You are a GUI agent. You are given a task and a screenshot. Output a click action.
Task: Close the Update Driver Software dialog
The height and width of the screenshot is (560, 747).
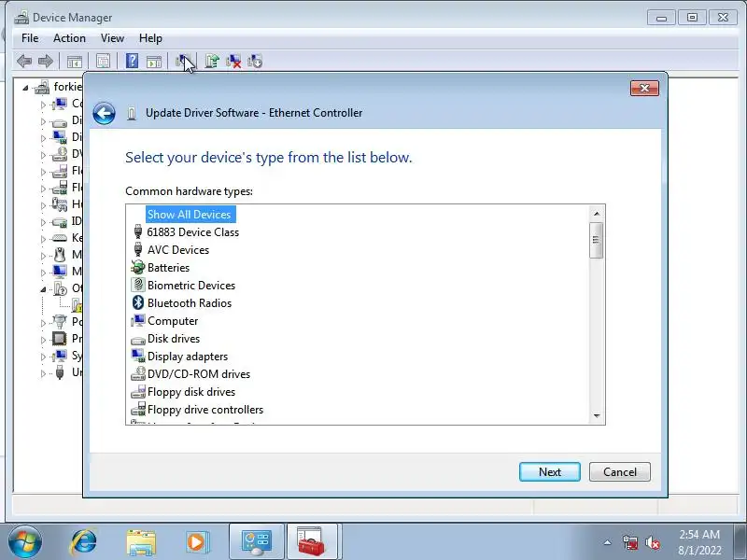pyautogui.click(x=644, y=88)
